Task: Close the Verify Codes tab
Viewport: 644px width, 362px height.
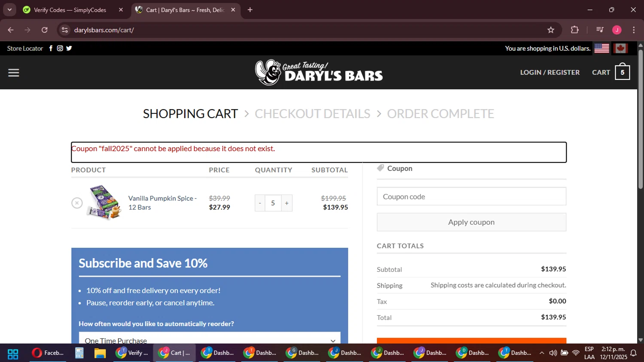Action: [121, 9]
